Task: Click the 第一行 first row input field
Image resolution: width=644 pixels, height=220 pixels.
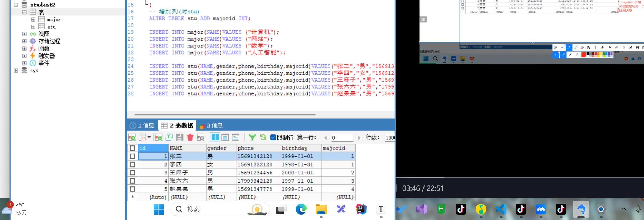Action: tap(342, 138)
